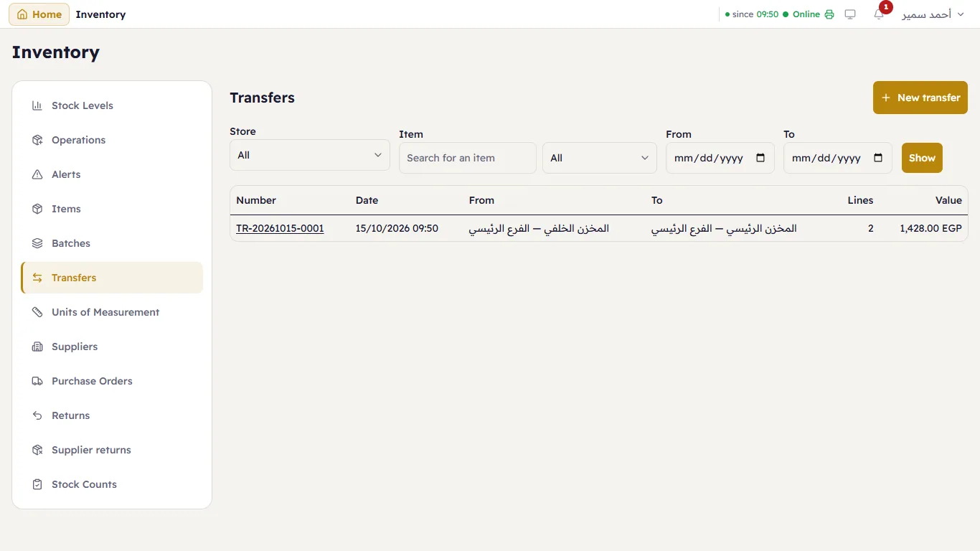This screenshot has height=551, width=980.
Task: Open the To date calendar picker
Action: (878, 158)
